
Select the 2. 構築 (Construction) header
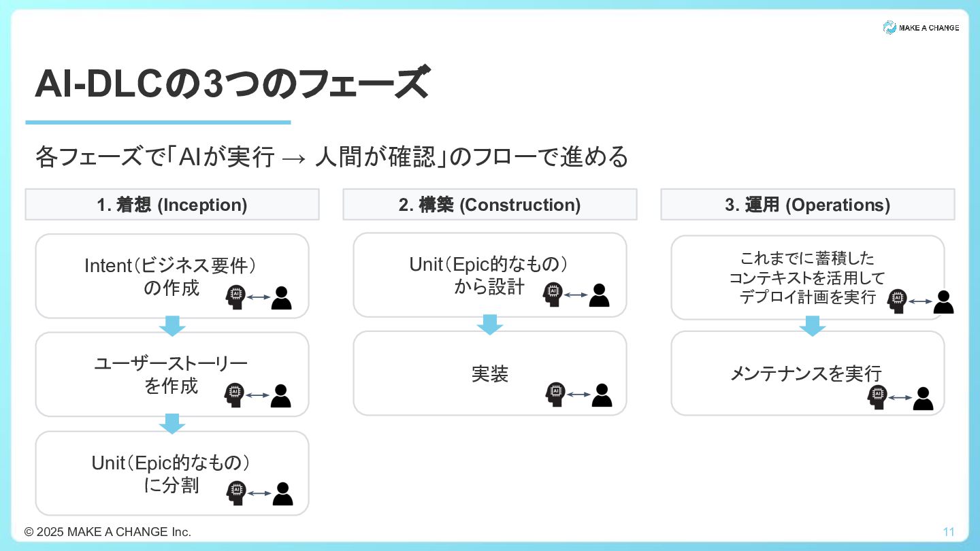[489, 205]
